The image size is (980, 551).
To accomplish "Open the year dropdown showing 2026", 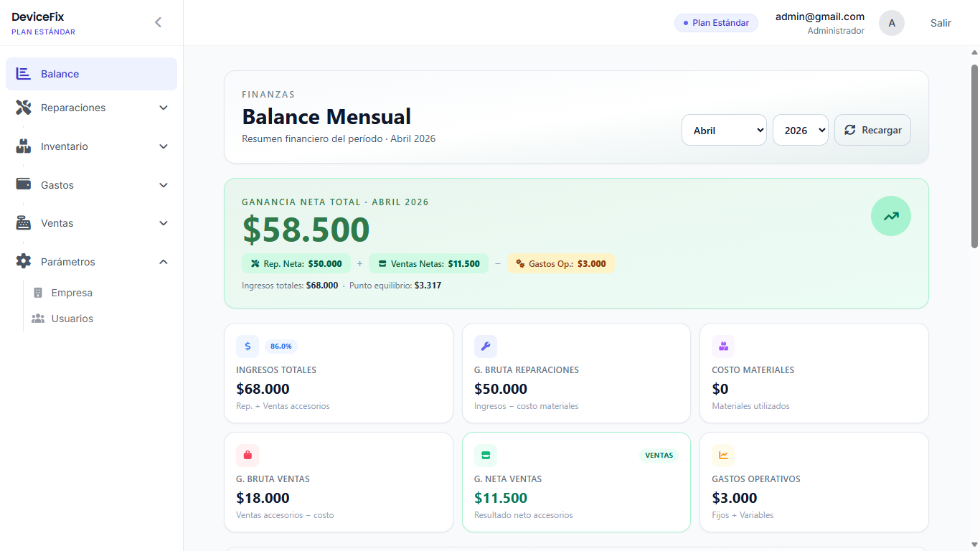I will (800, 130).
